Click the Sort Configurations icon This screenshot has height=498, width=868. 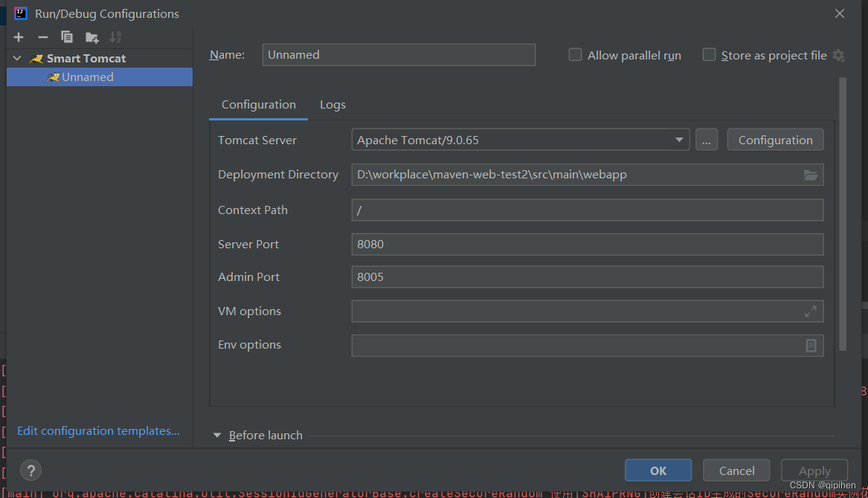click(x=115, y=37)
